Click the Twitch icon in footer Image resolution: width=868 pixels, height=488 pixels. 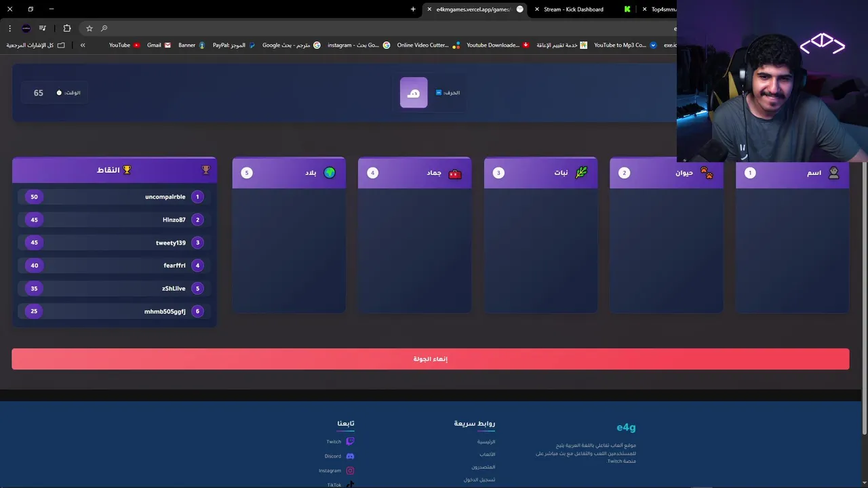[x=350, y=442]
